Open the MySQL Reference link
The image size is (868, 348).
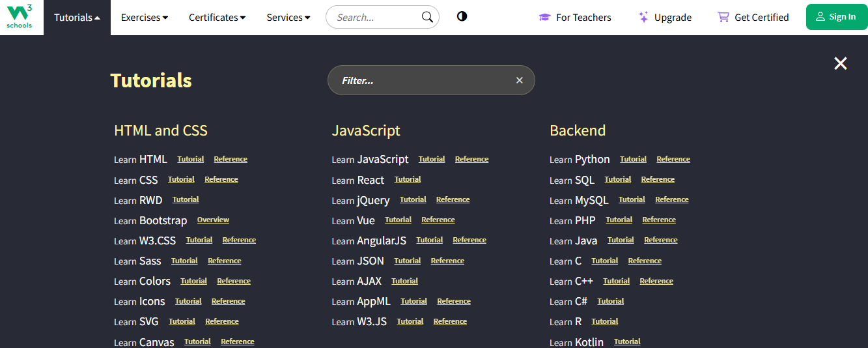point(672,199)
